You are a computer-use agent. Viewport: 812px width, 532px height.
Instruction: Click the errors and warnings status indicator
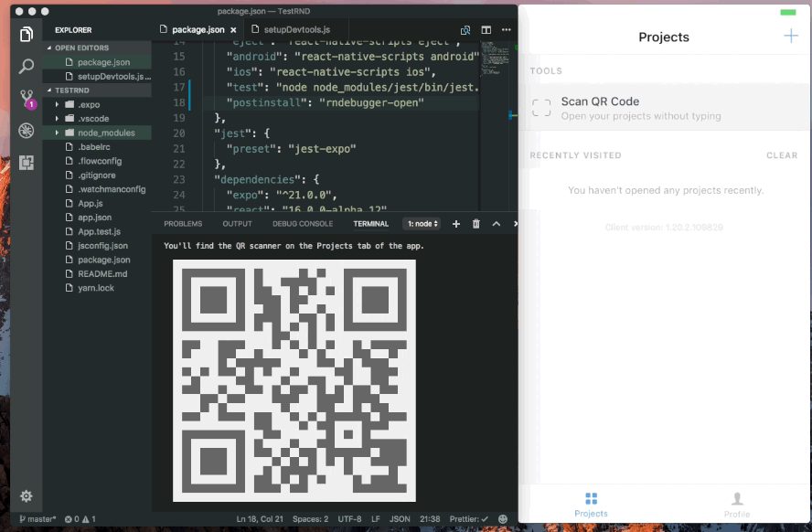click(x=80, y=518)
